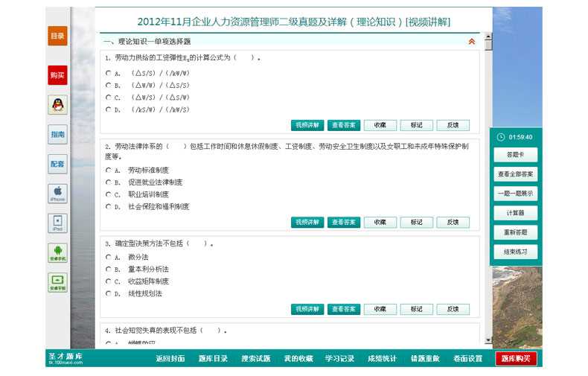Screen dimensions: 588x376
Task: Open 题库目录 in the bottom menu
Action: (x=213, y=359)
